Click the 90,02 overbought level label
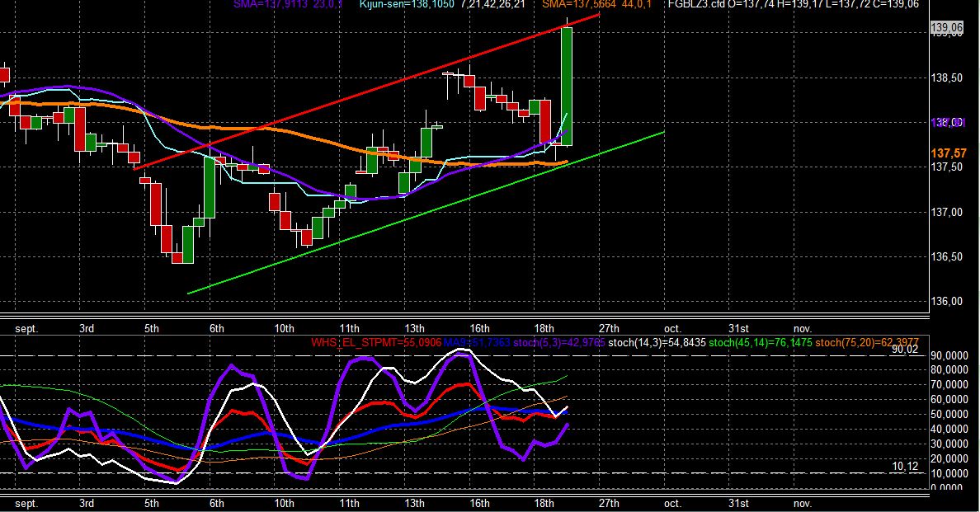This screenshot has height=512, width=980. click(x=904, y=350)
